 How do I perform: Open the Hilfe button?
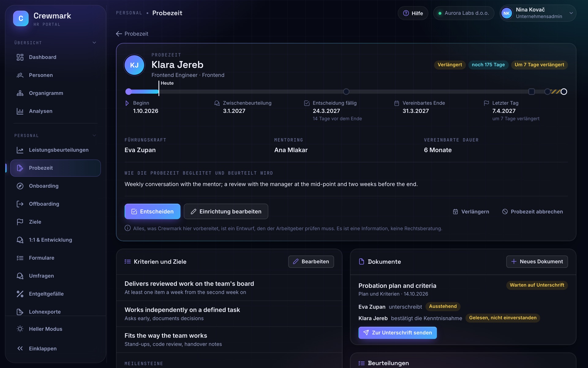(413, 13)
